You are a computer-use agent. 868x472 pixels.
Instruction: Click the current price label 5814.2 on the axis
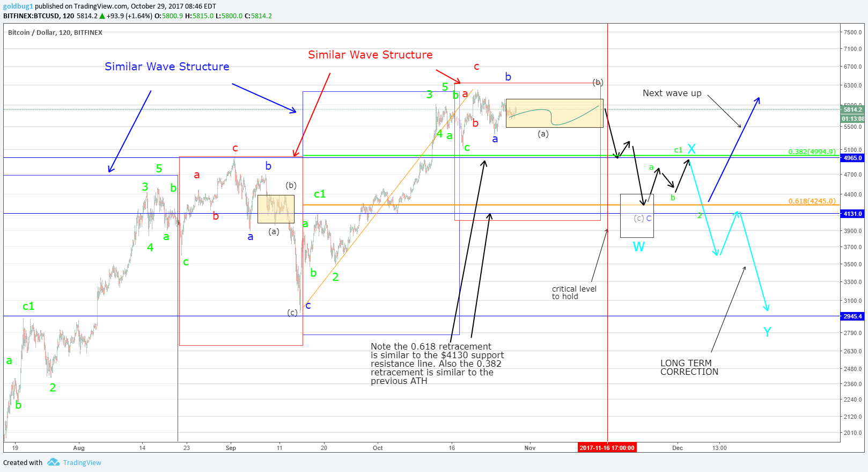click(x=853, y=110)
